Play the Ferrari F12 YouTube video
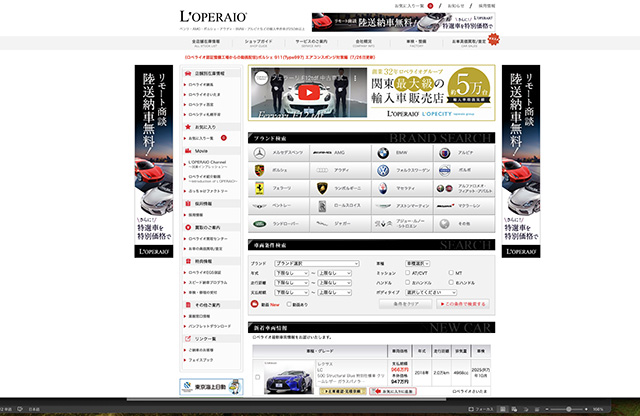The image size is (640, 416). tap(309, 93)
